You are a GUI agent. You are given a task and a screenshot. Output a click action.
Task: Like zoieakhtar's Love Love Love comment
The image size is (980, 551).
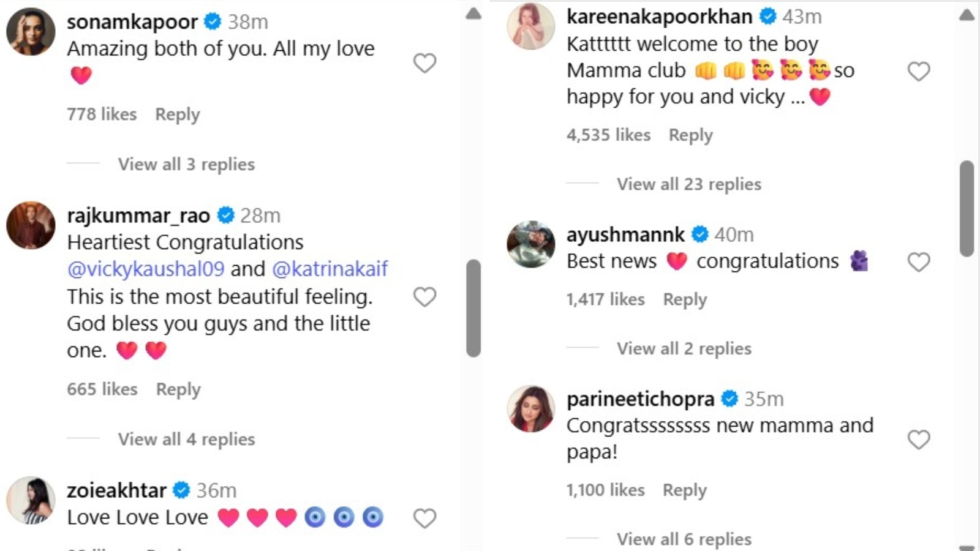tap(424, 518)
